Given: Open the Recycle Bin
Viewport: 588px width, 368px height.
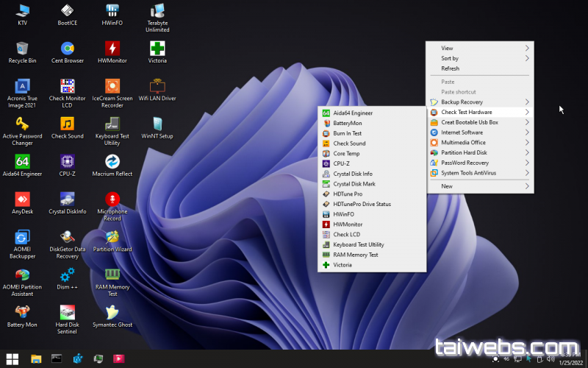Looking at the screenshot, I should tap(22, 50).
